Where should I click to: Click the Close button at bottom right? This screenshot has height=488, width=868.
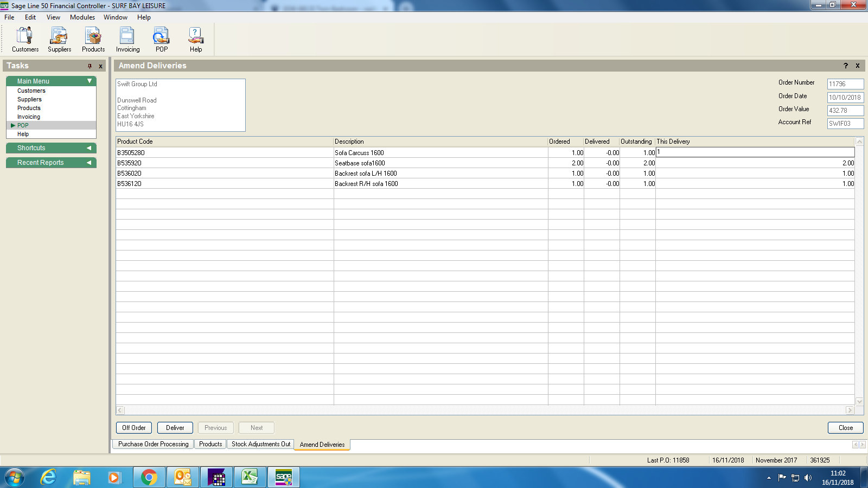pyautogui.click(x=846, y=428)
